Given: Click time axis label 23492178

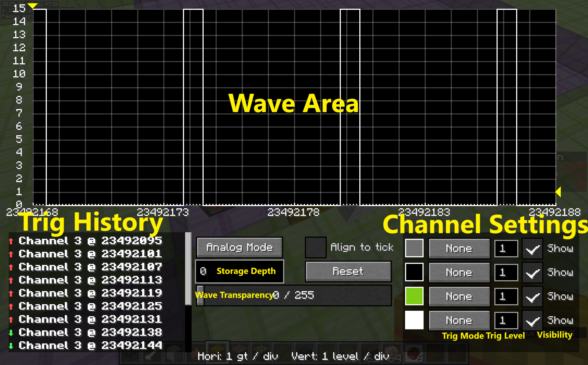Looking at the screenshot, I should point(293,212).
